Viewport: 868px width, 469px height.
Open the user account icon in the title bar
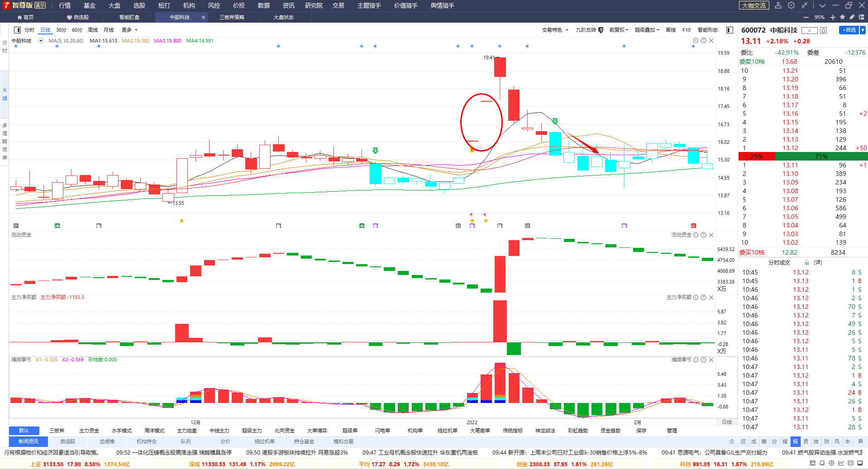(x=778, y=5)
